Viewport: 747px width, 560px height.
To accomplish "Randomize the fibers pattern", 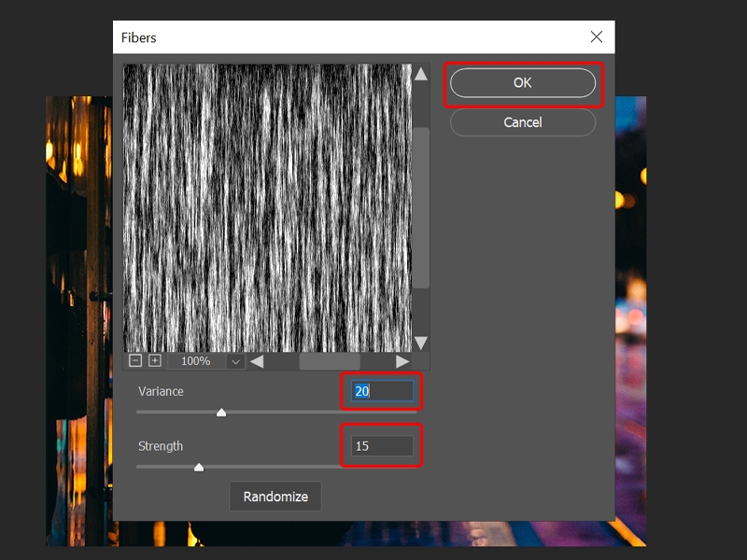I will click(x=275, y=497).
